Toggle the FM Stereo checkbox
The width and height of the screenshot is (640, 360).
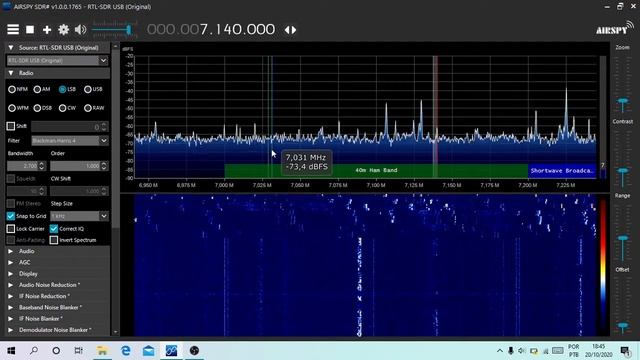click(11, 203)
